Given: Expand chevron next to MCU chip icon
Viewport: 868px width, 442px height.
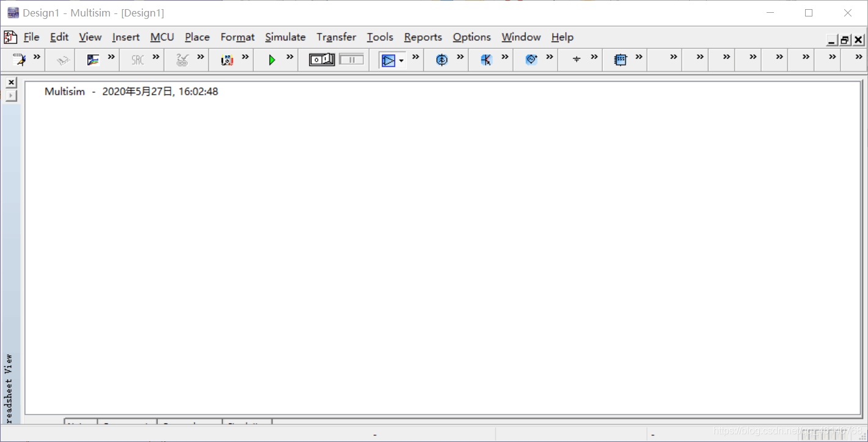Looking at the screenshot, I should (x=638, y=57).
